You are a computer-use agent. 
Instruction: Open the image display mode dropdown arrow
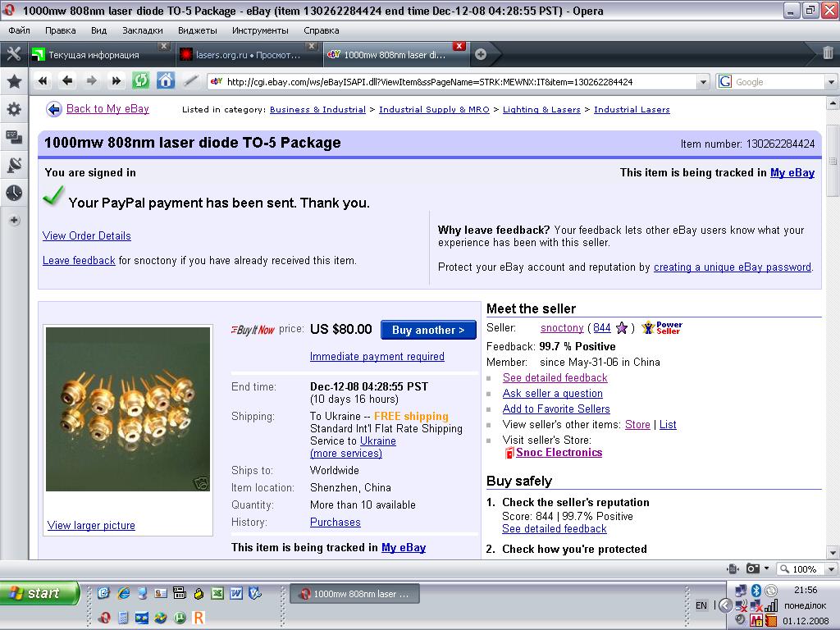coord(767,568)
